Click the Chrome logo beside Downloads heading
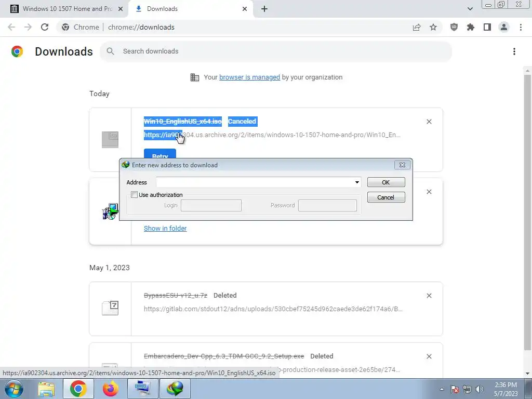The width and height of the screenshot is (532, 399). tap(17, 51)
